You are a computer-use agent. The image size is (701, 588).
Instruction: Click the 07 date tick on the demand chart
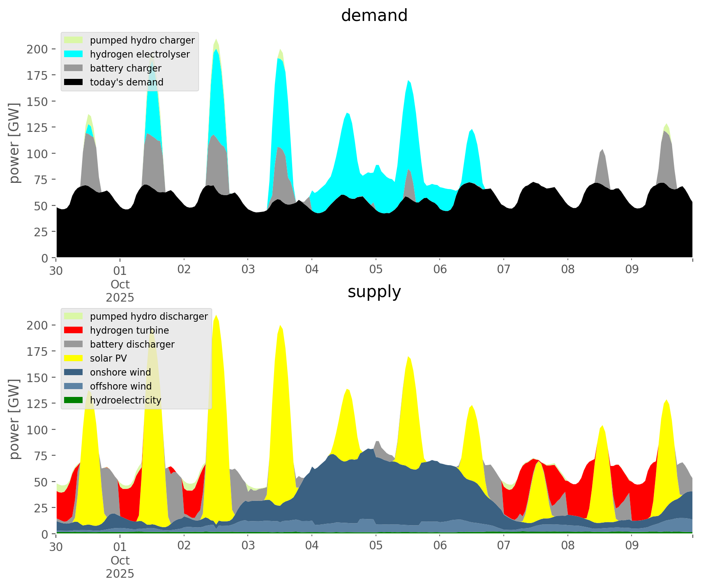503,270
